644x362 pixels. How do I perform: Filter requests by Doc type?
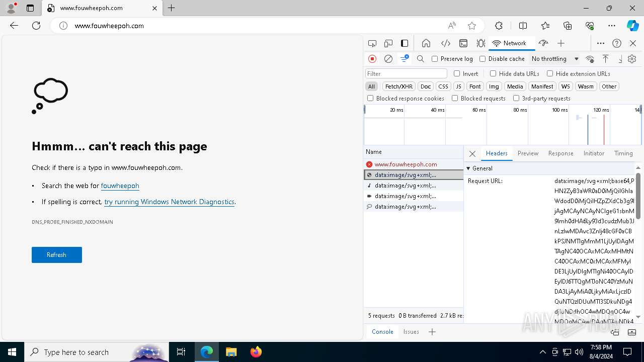point(426,86)
